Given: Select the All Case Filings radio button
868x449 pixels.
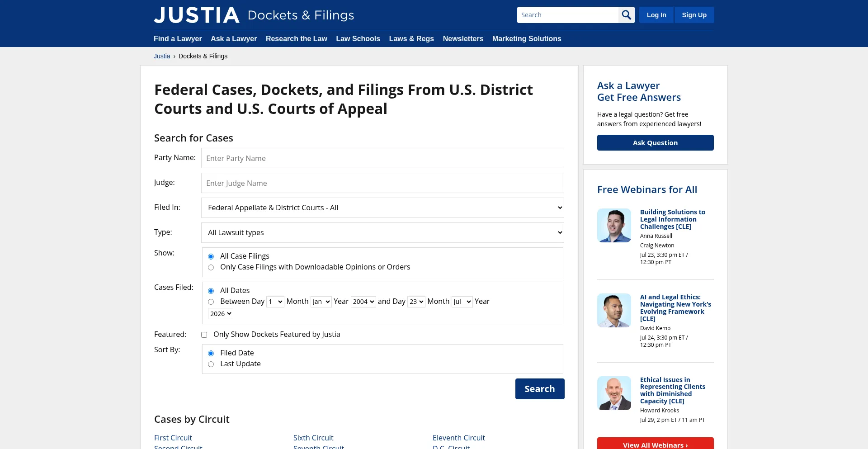Looking at the screenshot, I should point(211,256).
